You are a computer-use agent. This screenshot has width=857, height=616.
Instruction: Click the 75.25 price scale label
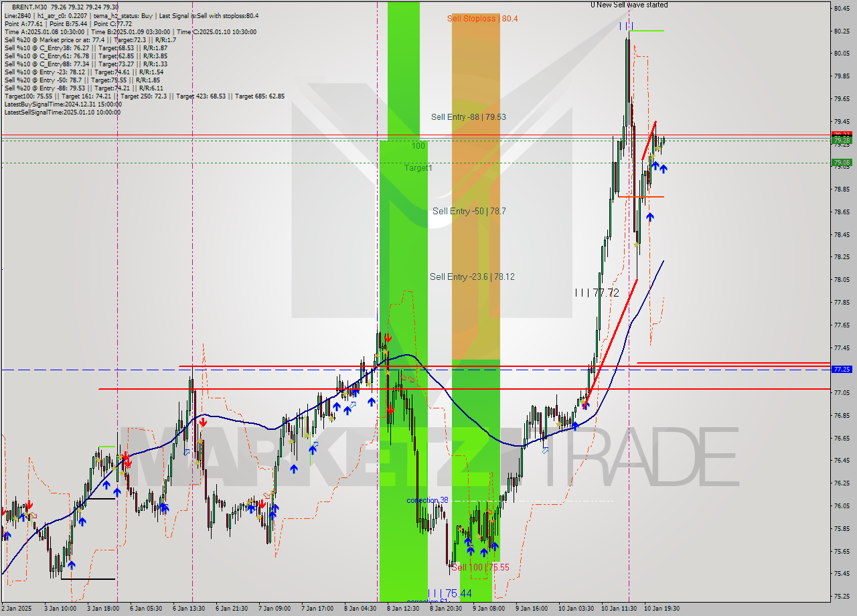tap(842, 597)
